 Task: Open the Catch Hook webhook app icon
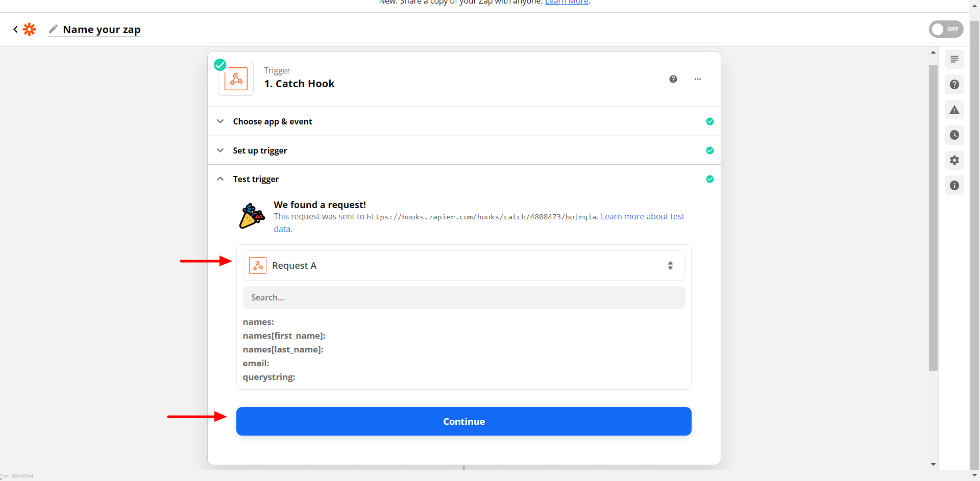pyautogui.click(x=236, y=79)
